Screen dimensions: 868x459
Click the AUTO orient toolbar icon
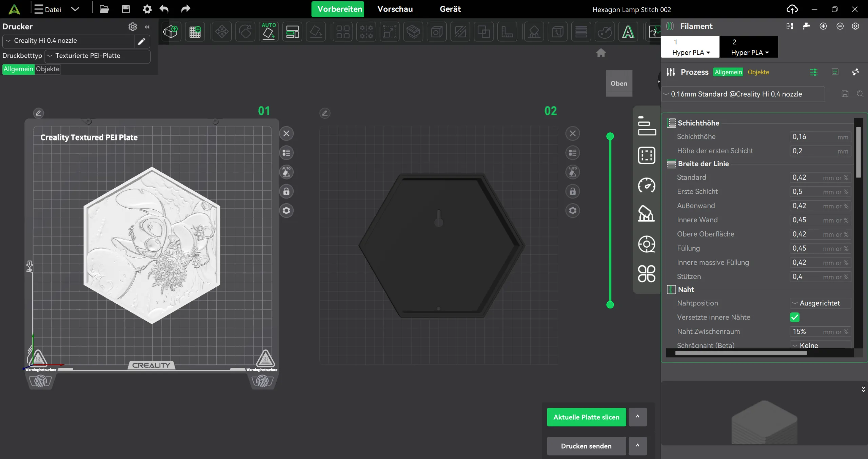click(269, 32)
